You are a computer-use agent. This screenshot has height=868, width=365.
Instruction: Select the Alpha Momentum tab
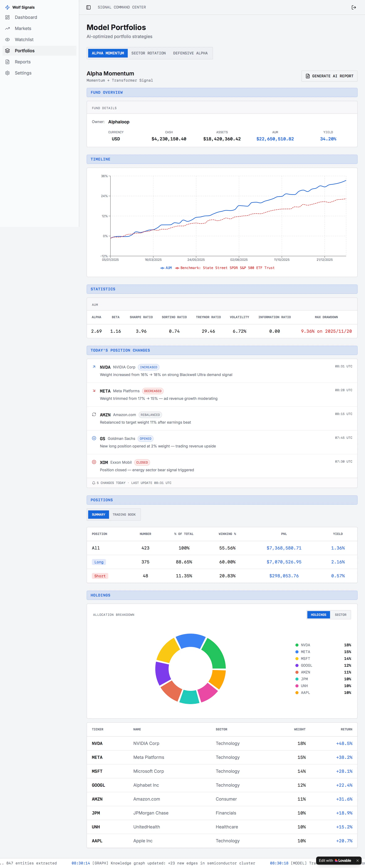[x=108, y=53]
